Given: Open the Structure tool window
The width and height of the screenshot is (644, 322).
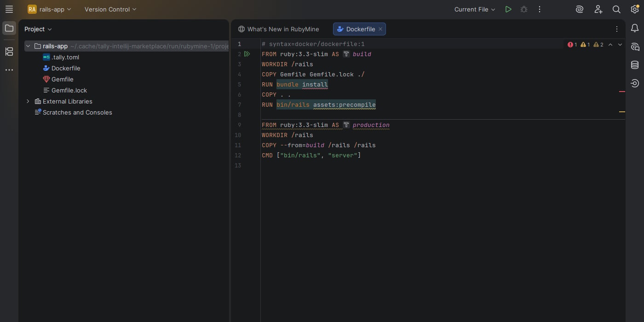Looking at the screenshot, I should click(9, 52).
